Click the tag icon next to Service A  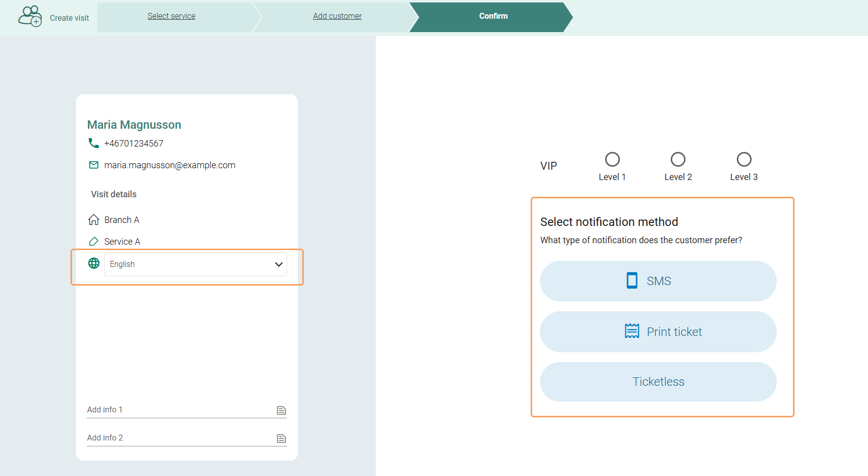[93, 241]
